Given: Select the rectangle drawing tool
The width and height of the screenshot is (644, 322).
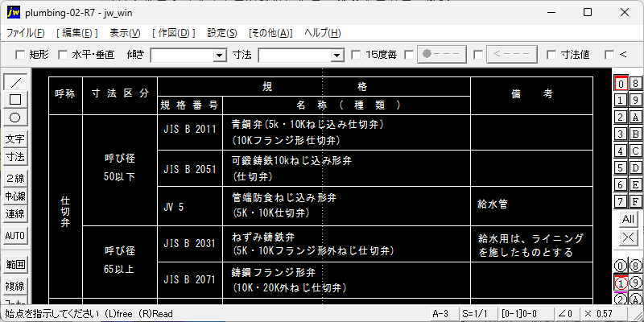Looking at the screenshot, I should click(15, 100).
